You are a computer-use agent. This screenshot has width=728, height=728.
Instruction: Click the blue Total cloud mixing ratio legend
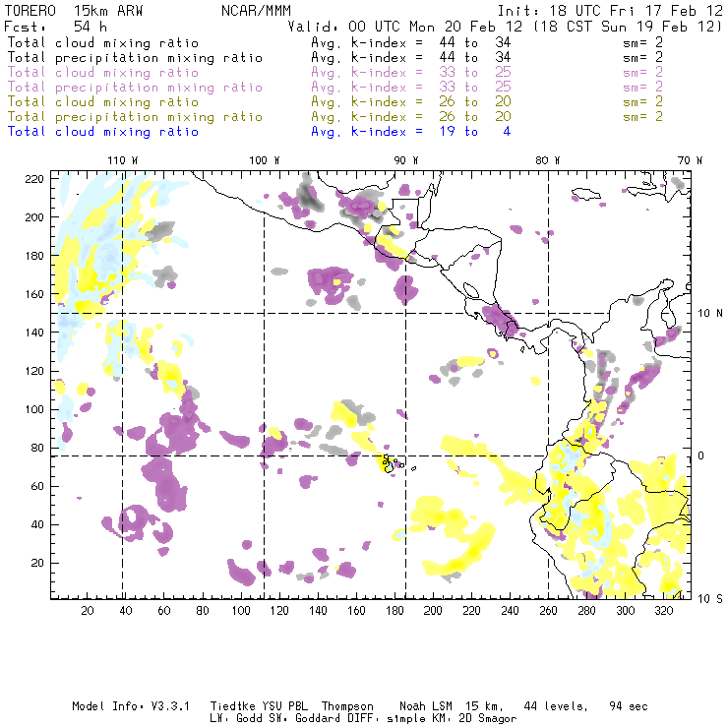click(102, 132)
